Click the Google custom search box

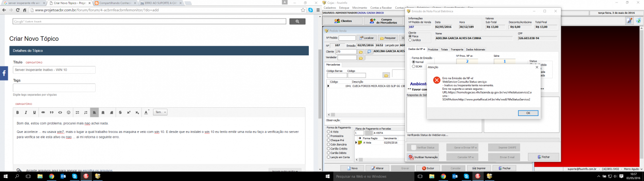pyautogui.click(x=150, y=21)
